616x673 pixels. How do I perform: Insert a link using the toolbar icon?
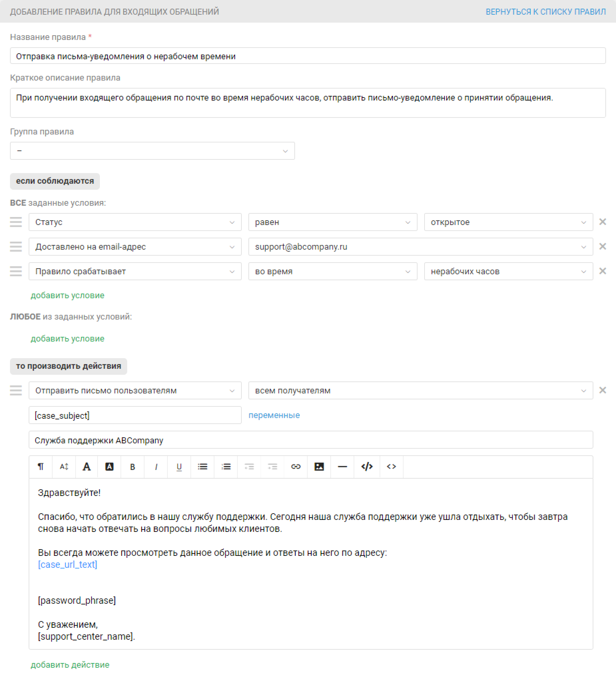(x=296, y=467)
